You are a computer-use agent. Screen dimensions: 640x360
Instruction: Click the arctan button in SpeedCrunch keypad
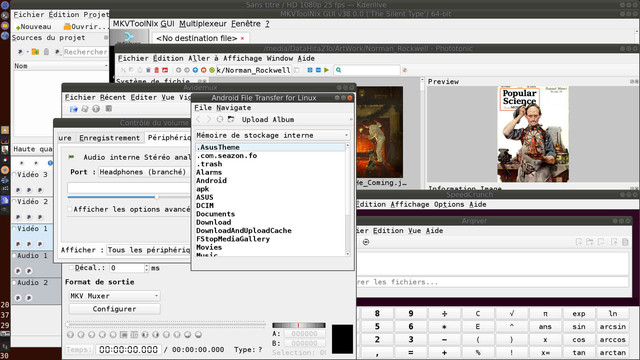pyautogui.click(x=613, y=353)
